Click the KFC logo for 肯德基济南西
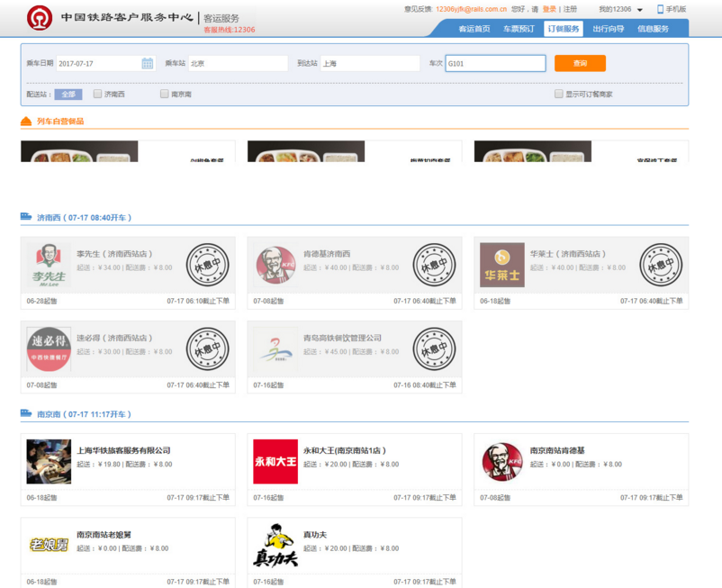 (275, 265)
